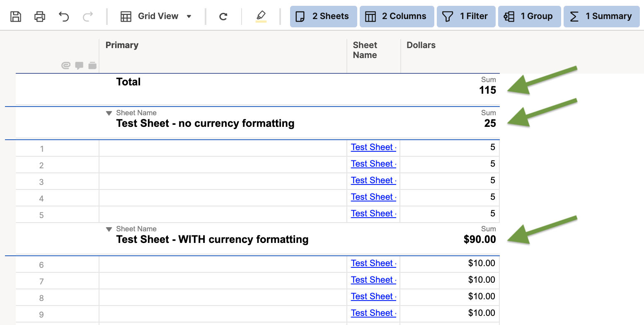Image resolution: width=644 pixels, height=325 pixels.
Task: Click the attachments paperclip column icon
Action: pyautogui.click(x=65, y=65)
